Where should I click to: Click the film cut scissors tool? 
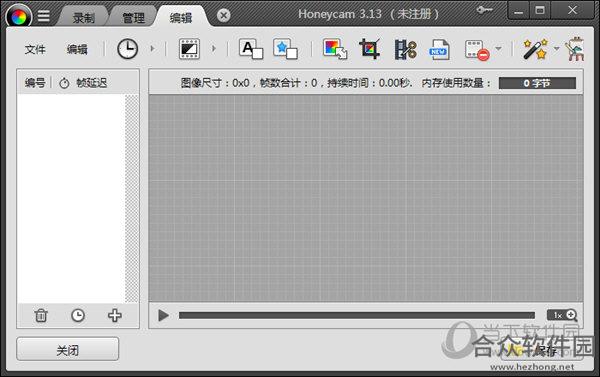pos(405,49)
